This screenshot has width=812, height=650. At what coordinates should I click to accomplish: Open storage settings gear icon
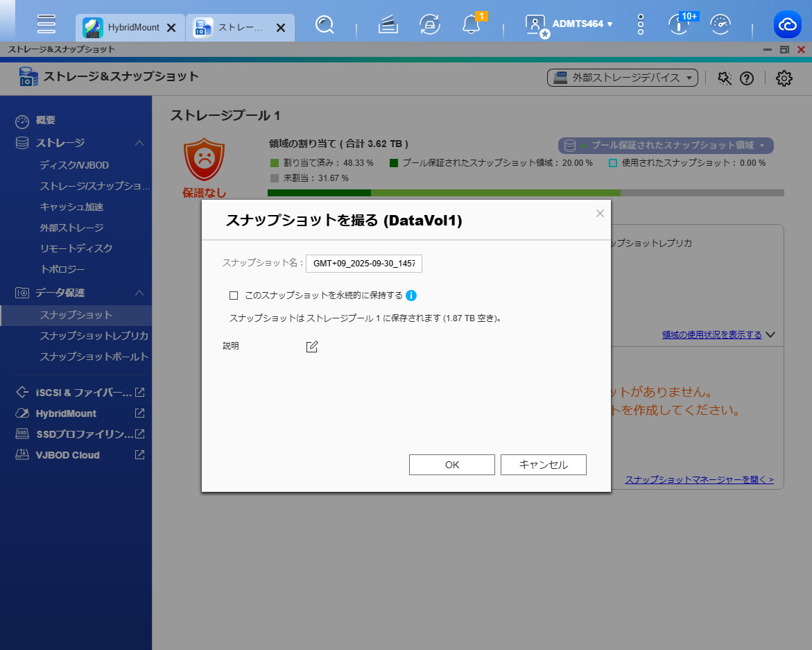784,78
